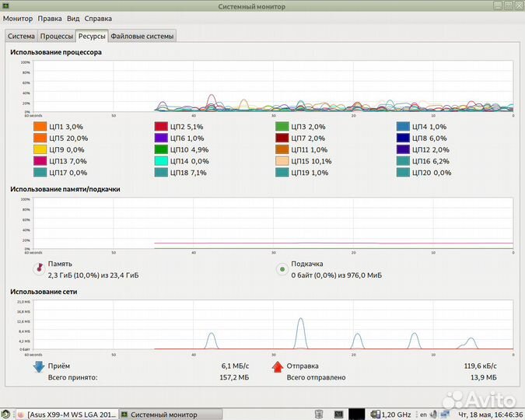Viewport: 525px width, 420px height.
Task: Open the Правка menu
Action: point(50,19)
